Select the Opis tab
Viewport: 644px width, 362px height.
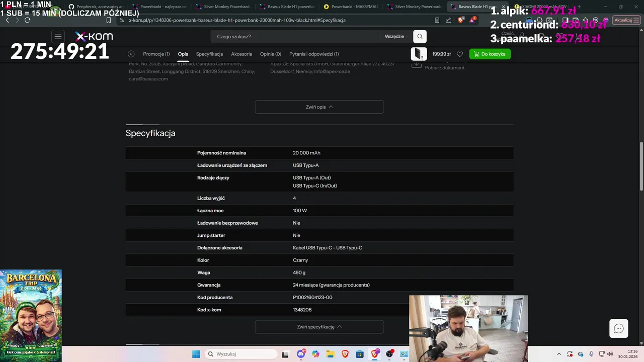(x=183, y=54)
